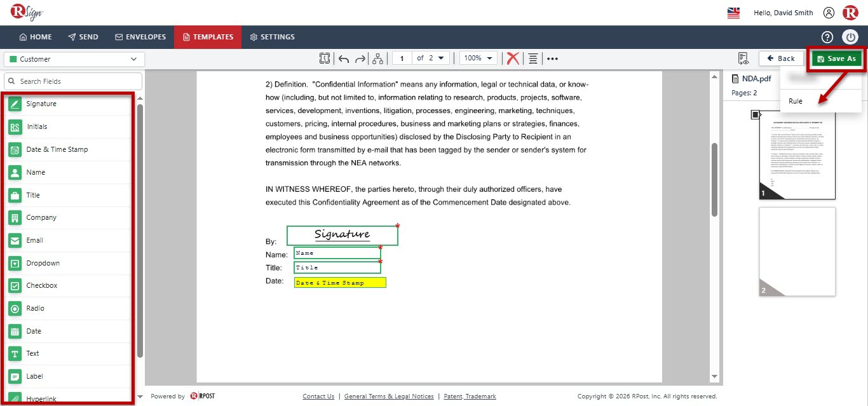868x406 pixels.
Task: Open the TEMPLATES tab
Action: pyautogui.click(x=208, y=37)
